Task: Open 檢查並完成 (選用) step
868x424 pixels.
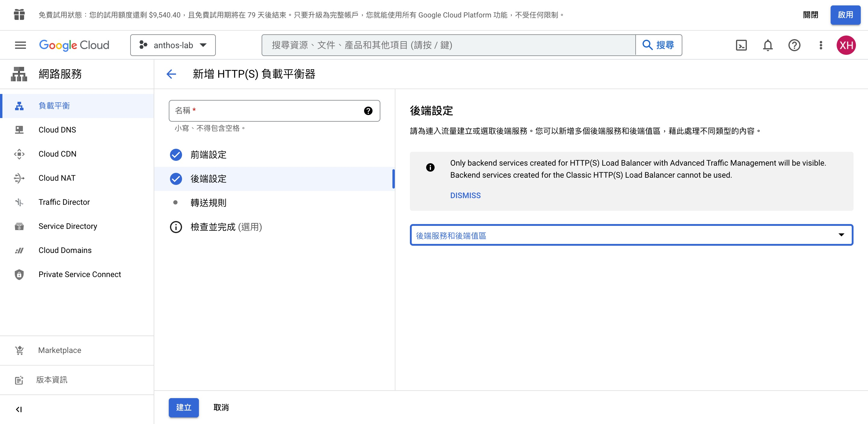Action: (x=226, y=227)
